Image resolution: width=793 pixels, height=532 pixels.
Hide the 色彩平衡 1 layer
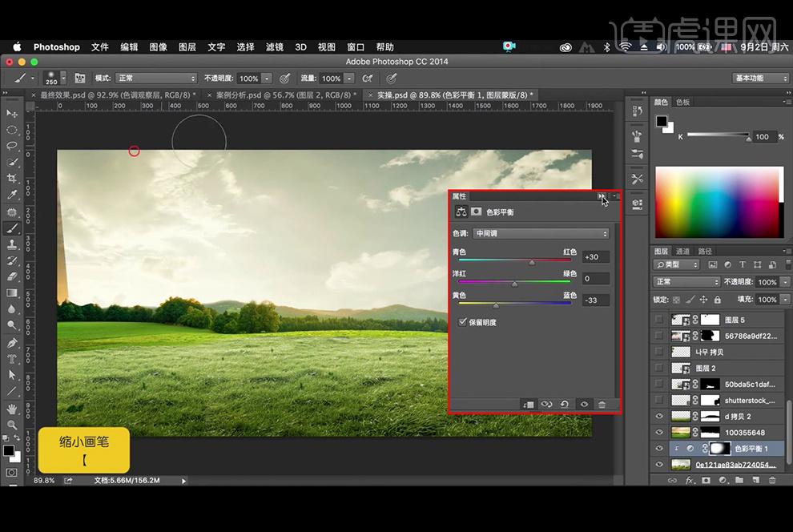click(x=659, y=448)
